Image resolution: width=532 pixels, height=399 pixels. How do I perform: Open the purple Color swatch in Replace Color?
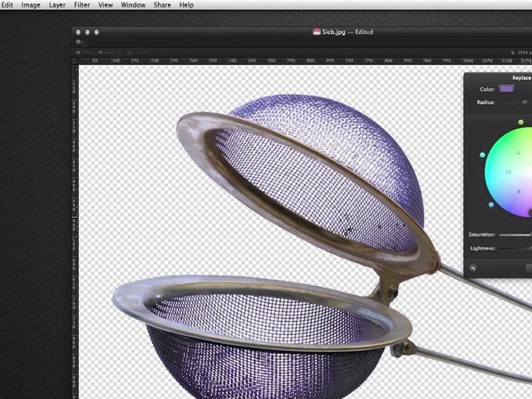(x=506, y=89)
